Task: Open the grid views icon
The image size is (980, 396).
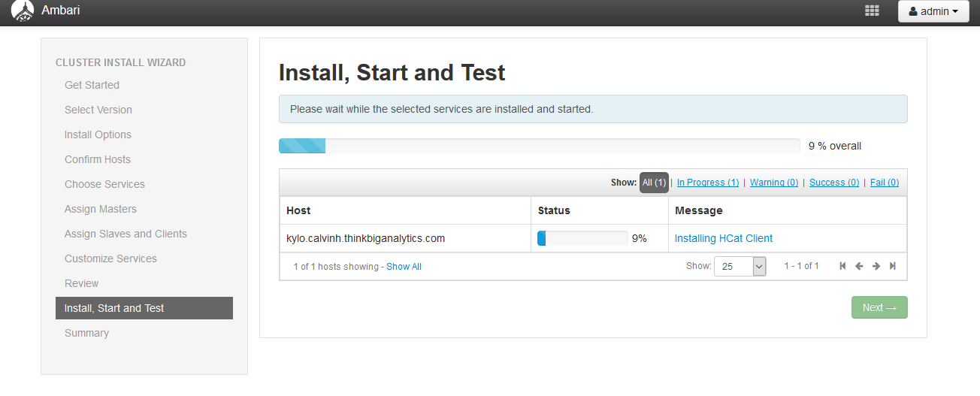Action: click(872, 11)
